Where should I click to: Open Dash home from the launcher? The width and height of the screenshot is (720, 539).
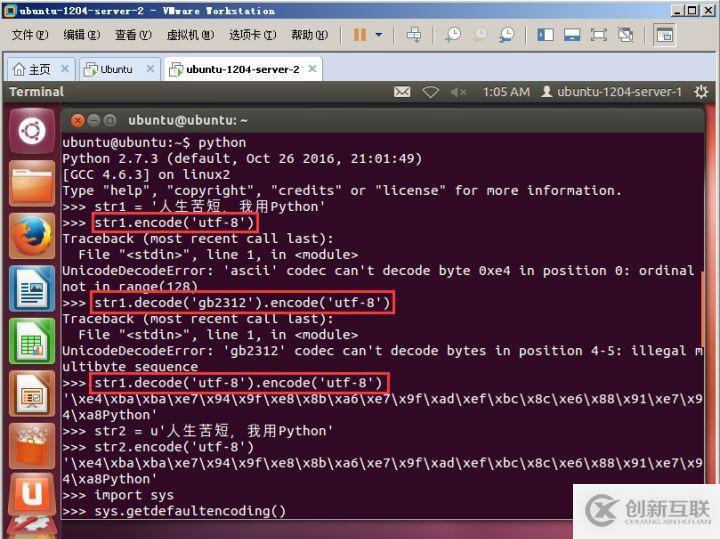coord(32,131)
